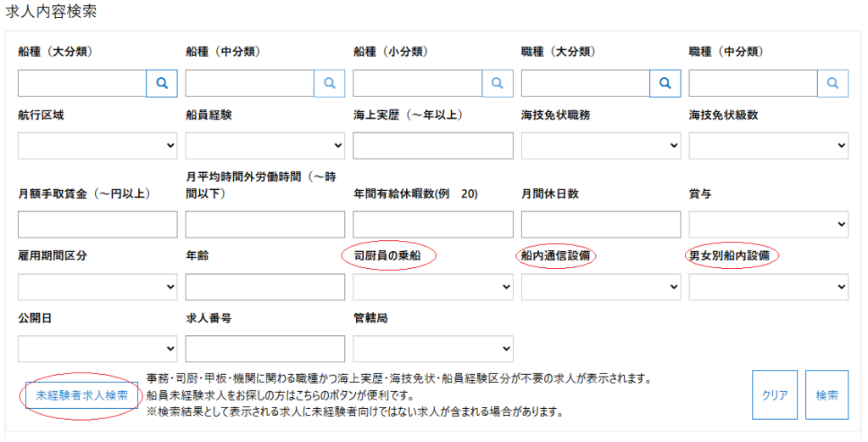Select the 年齢 text field

[265, 287]
